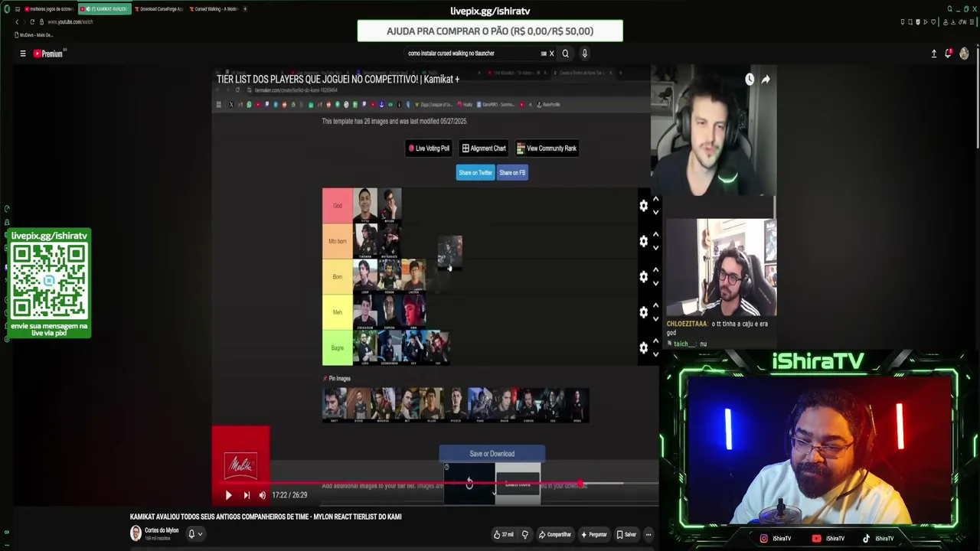
Task: Like the video with 37 mil likes
Action: click(x=504, y=534)
